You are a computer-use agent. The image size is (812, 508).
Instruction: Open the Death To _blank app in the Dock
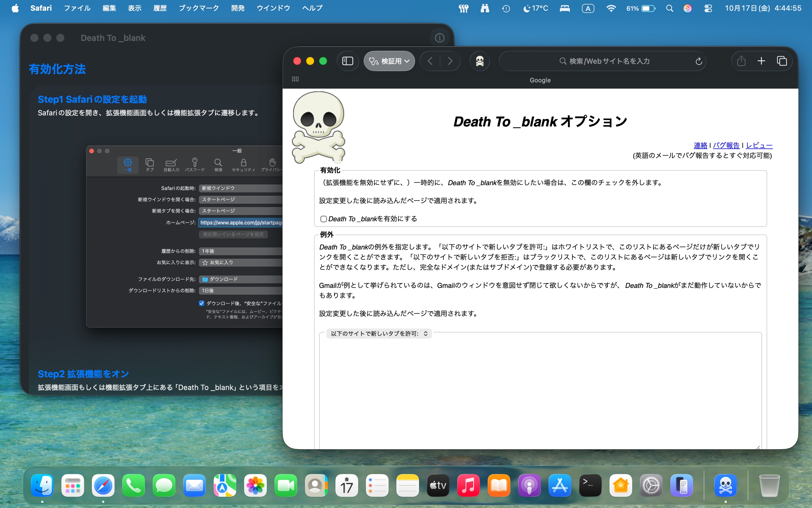[725, 485]
